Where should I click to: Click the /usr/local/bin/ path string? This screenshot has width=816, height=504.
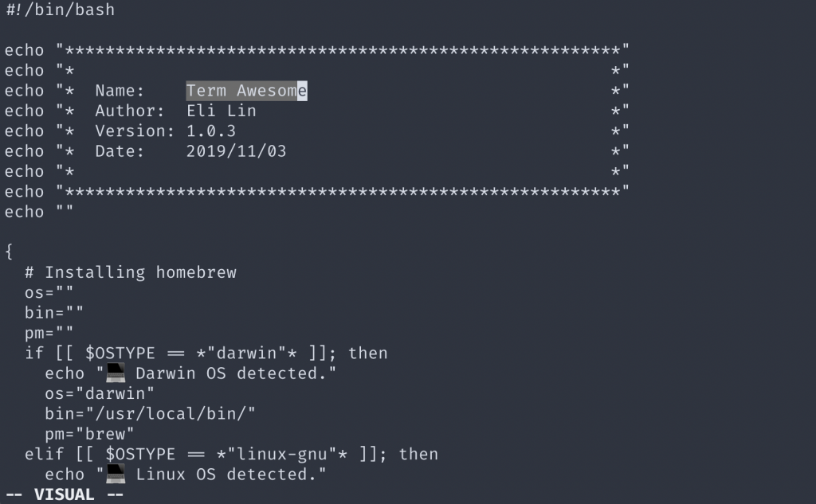[166, 413]
